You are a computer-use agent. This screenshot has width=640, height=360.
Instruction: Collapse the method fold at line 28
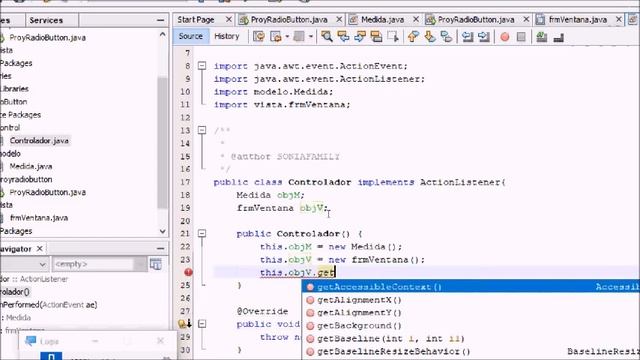pyautogui.click(x=202, y=324)
